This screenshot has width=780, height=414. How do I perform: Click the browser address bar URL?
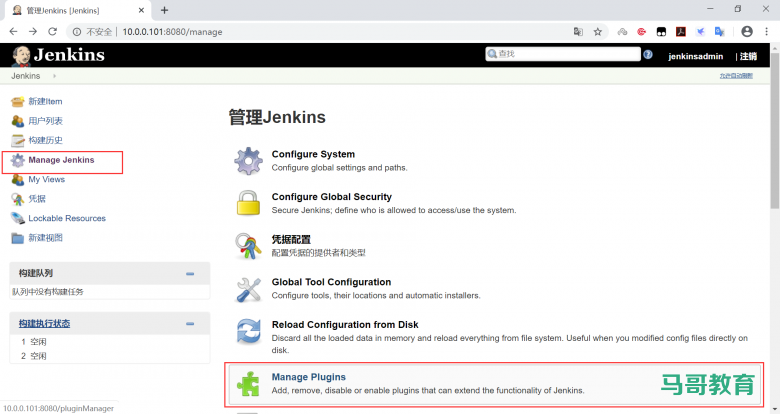[172, 32]
